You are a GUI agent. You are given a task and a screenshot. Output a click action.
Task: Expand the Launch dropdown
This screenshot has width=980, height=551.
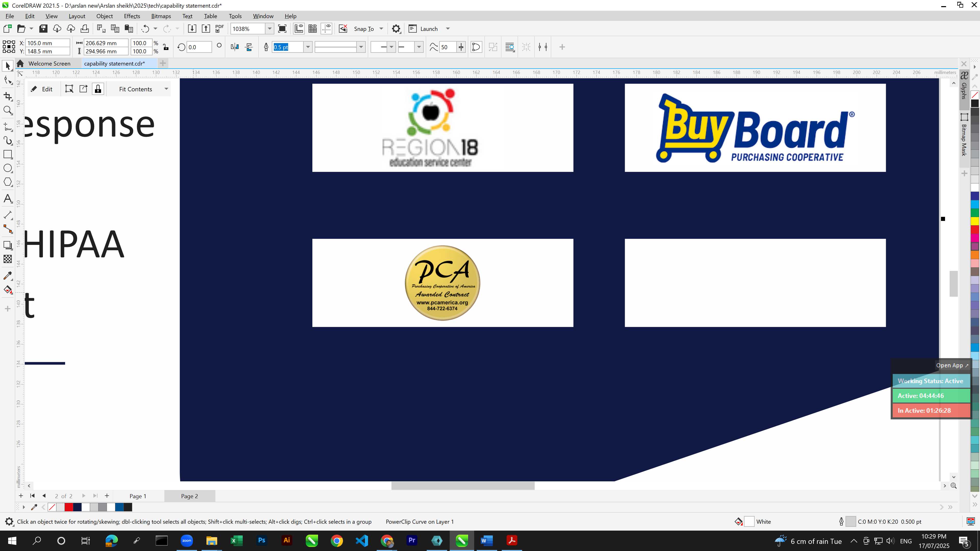(x=448, y=29)
